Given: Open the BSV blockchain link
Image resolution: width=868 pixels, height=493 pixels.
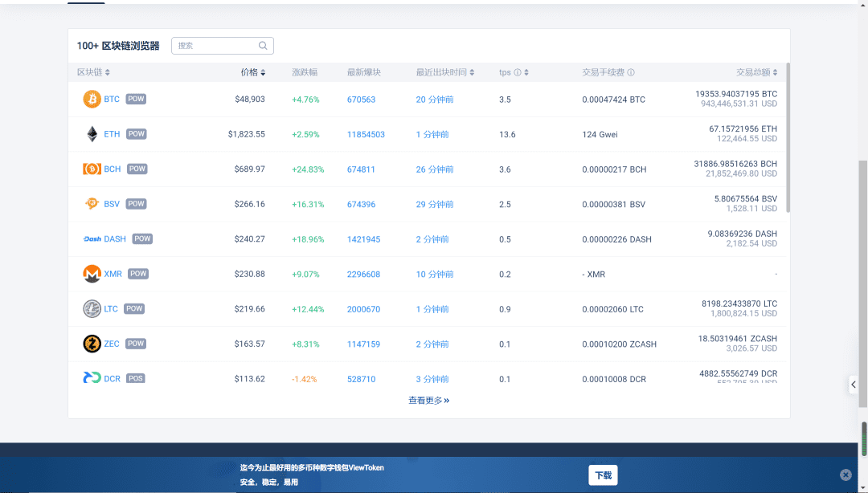Looking at the screenshot, I should point(112,204).
